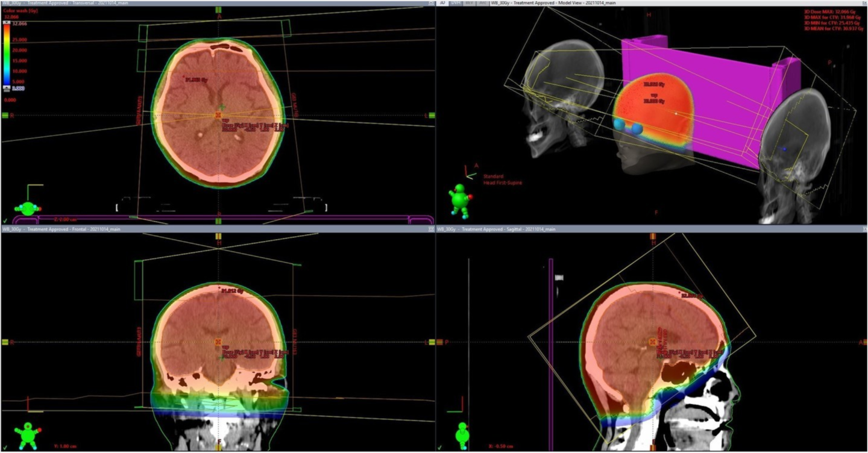This screenshot has height=453, width=868.
Task: Select the isocenter marker in Sagittal view
Action: pyautogui.click(x=652, y=342)
